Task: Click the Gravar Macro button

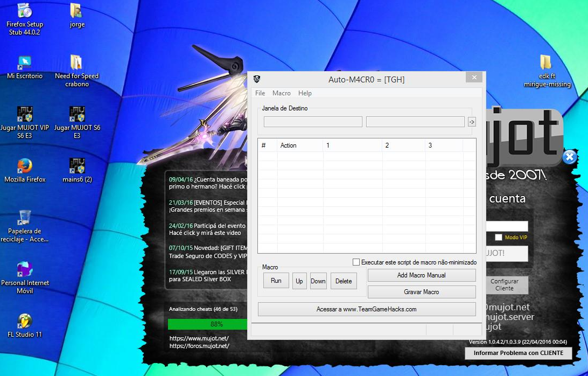Action: coord(422,292)
